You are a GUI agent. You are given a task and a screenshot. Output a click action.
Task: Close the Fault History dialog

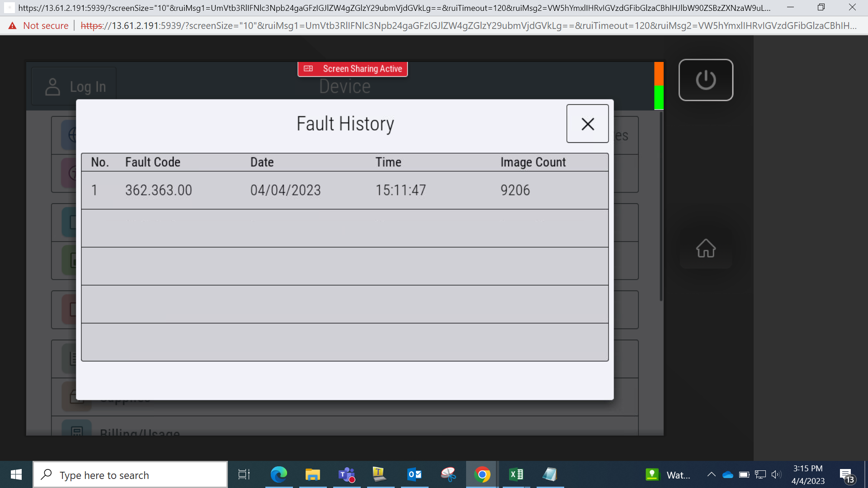(x=587, y=124)
